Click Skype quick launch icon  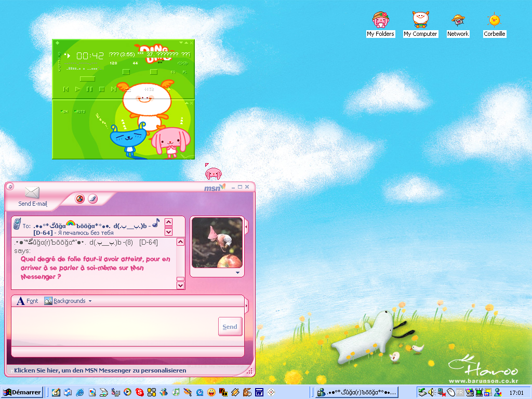coord(139,392)
